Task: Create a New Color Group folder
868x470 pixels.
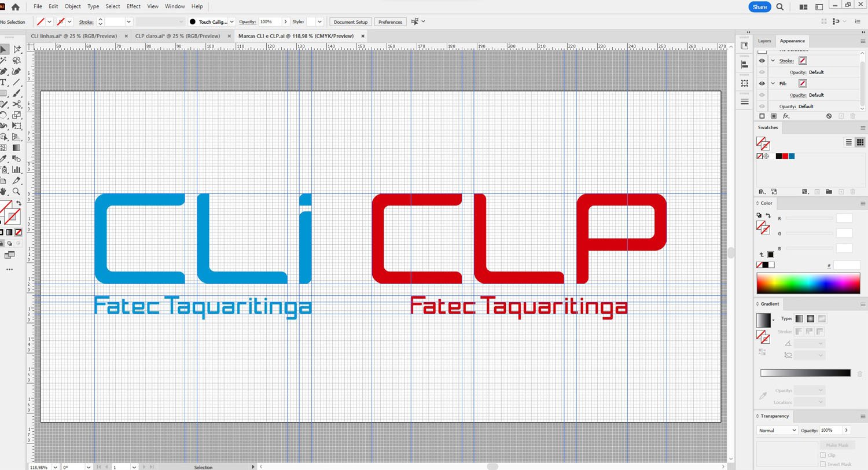Action: tap(829, 192)
